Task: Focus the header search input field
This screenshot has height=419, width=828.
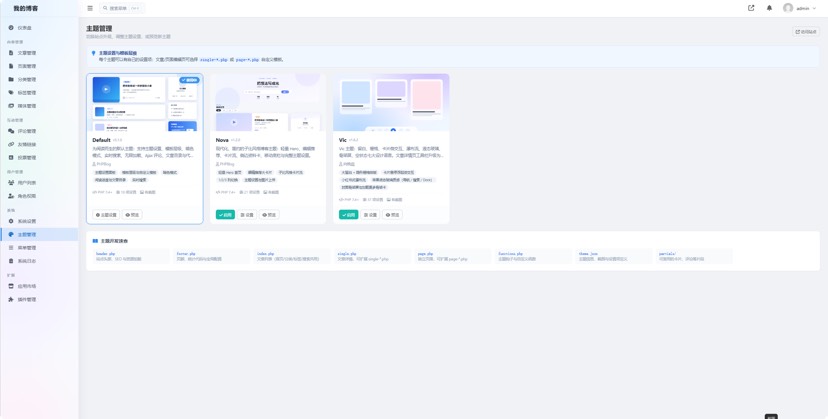Action: (x=122, y=8)
